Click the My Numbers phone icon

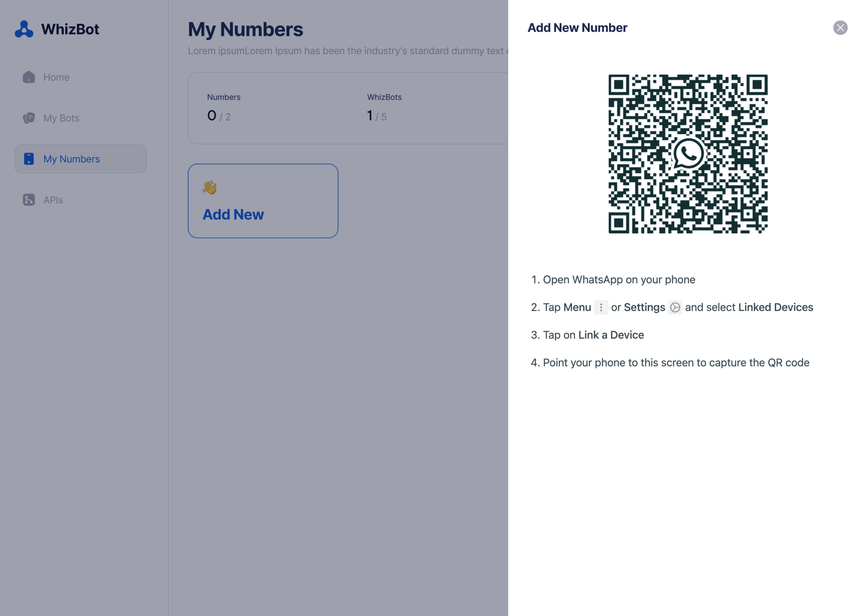coord(29,159)
